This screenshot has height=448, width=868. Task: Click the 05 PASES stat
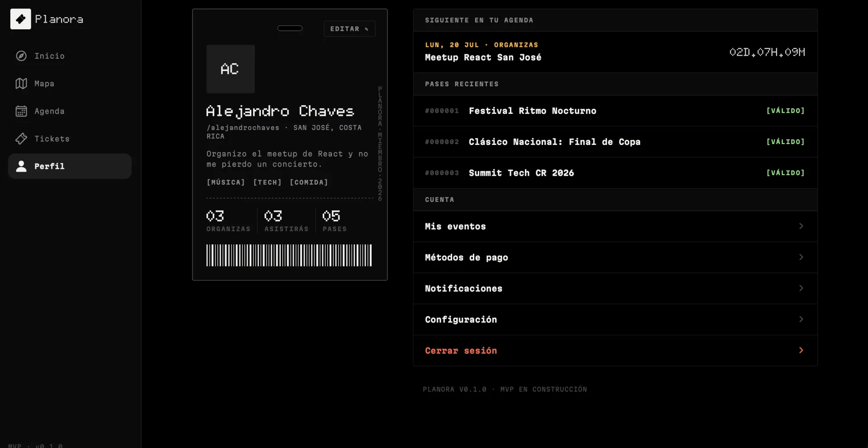[335, 220]
